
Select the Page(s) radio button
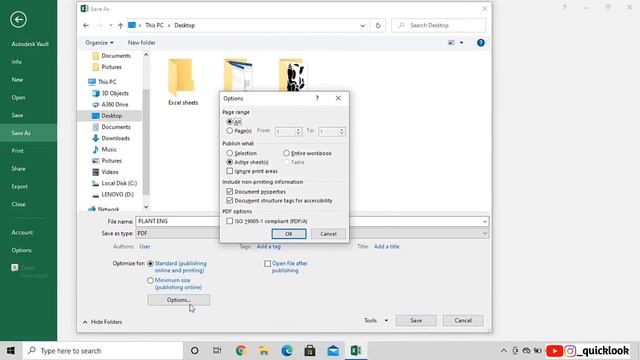coord(230,131)
